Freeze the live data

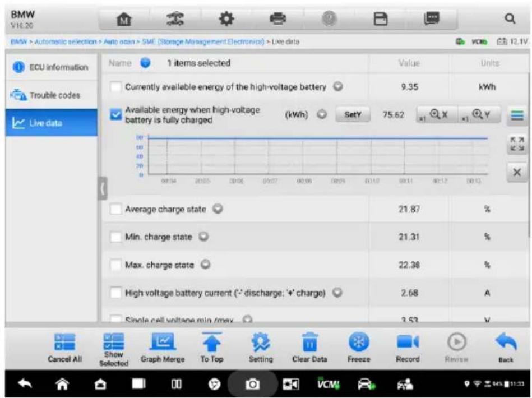point(359,348)
